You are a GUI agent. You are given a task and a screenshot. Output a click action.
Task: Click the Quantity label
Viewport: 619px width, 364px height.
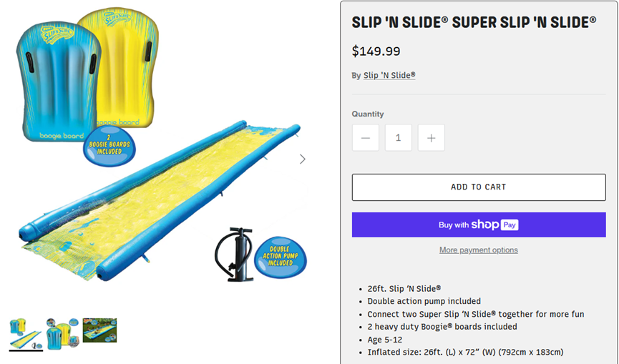pos(368,114)
